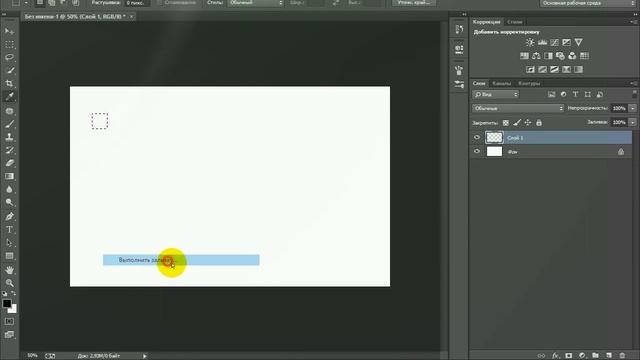This screenshot has height=360, width=640.
Task: Add a Levels adjustment
Action: (x=542, y=42)
